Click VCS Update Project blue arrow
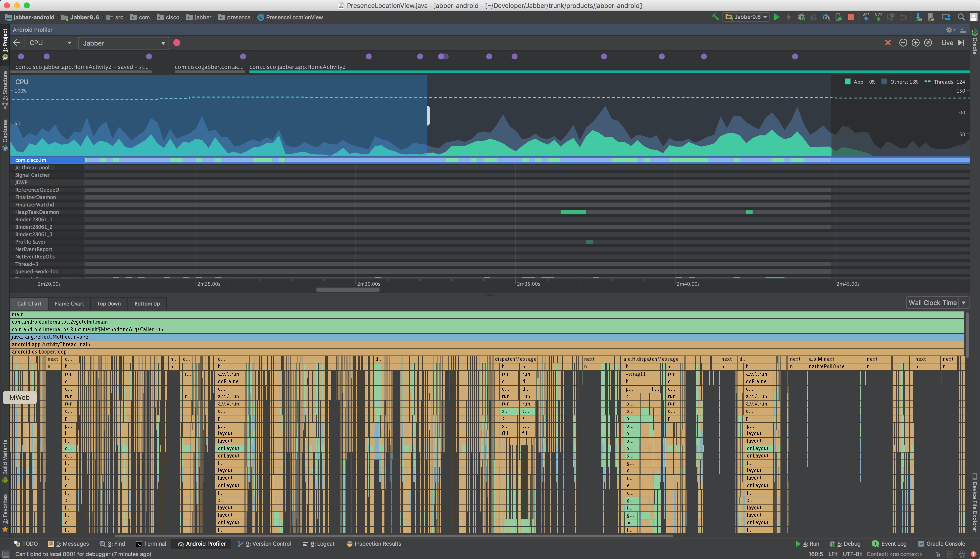 coord(866,17)
